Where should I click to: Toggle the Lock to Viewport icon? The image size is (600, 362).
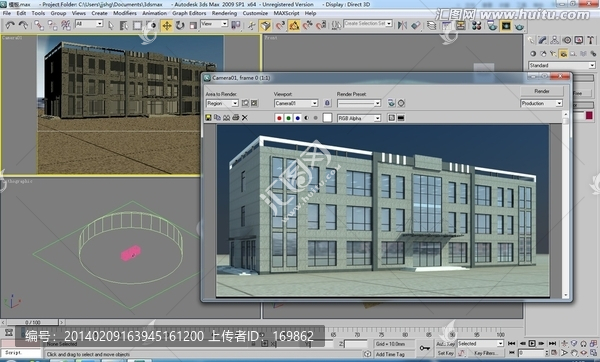tap(327, 103)
